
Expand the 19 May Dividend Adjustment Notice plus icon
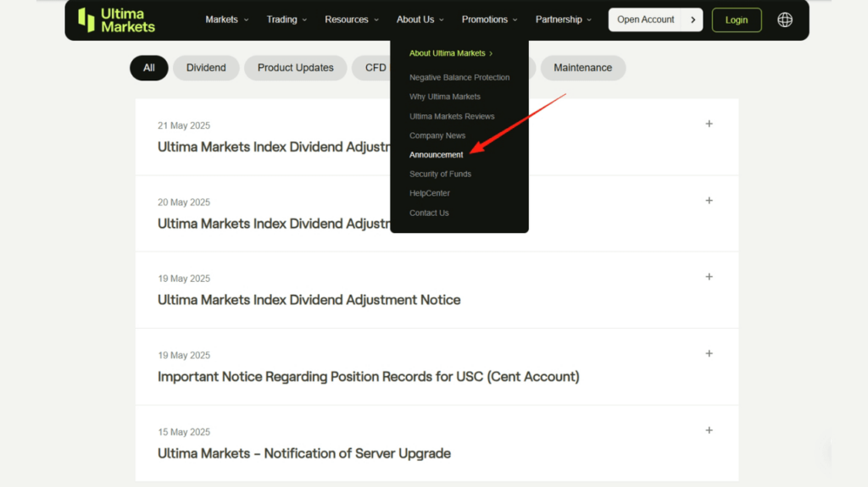point(709,277)
